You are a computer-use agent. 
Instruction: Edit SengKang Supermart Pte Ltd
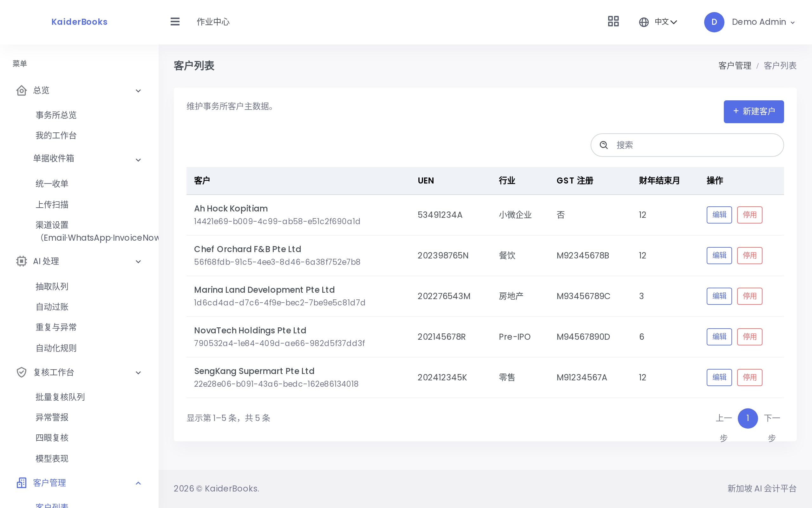tap(719, 378)
